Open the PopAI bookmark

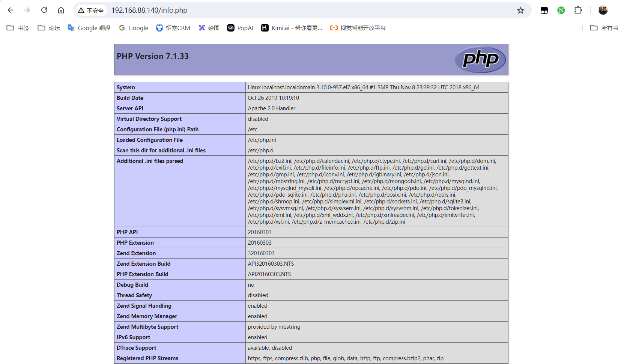click(240, 28)
